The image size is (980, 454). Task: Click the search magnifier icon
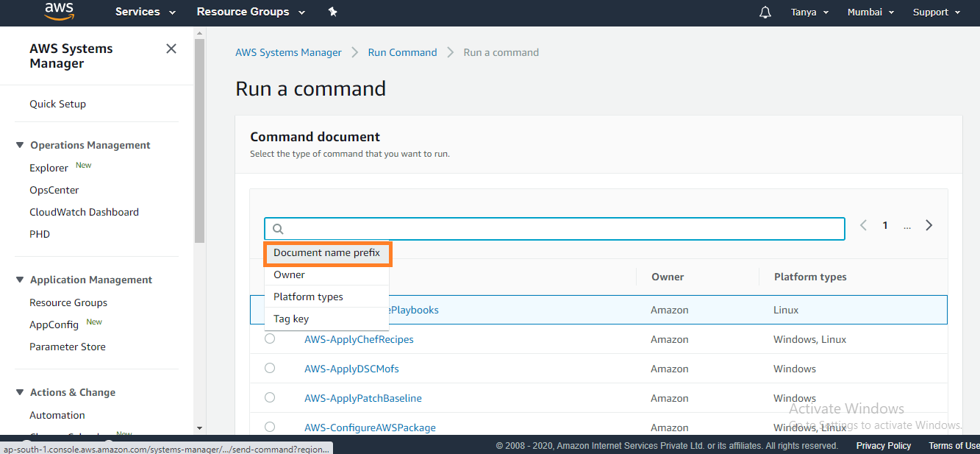278,229
